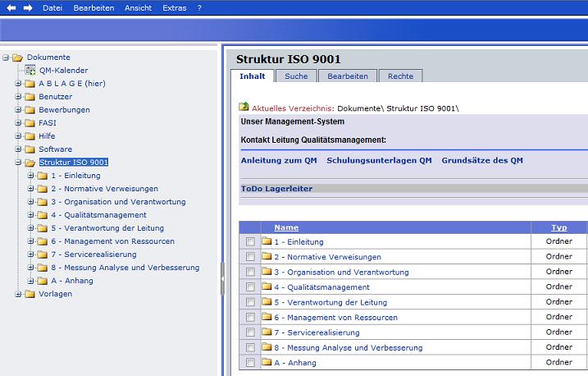
Task: Switch to the Suche tab
Action: tap(296, 76)
